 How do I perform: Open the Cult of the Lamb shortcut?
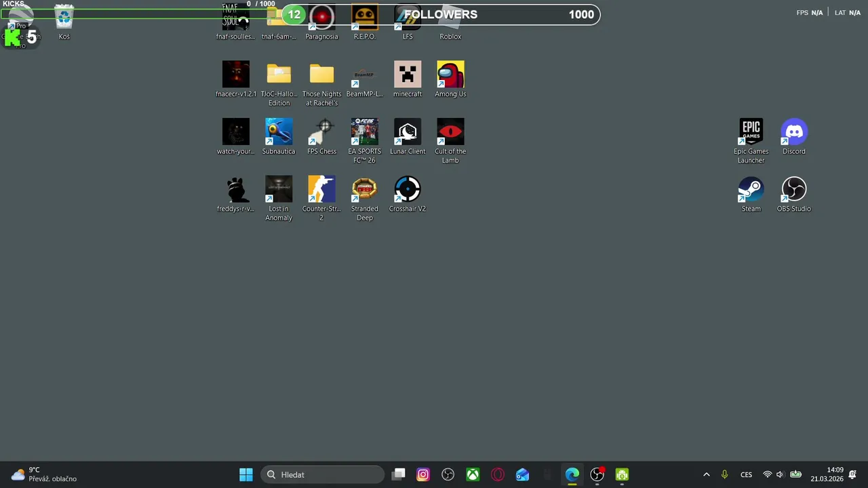click(450, 141)
